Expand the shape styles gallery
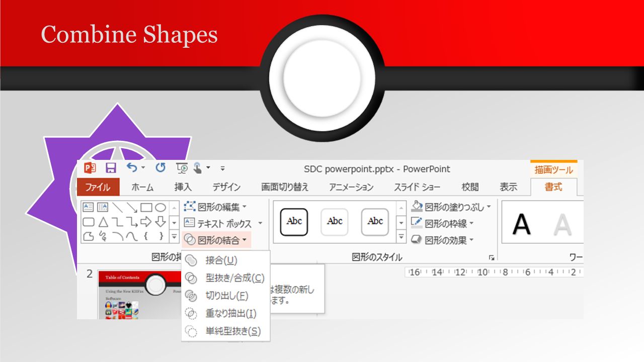Image resolution: width=644 pixels, height=362 pixels. [401, 236]
